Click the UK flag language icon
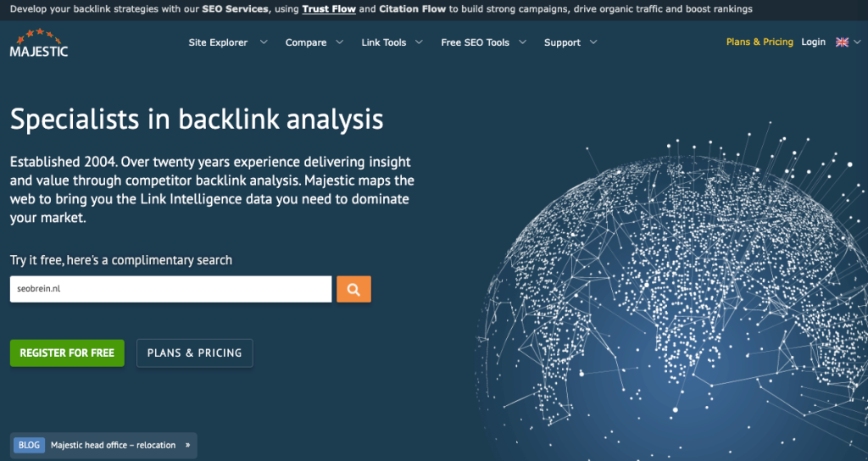Viewport: 868px width, 461px height. 842,42
